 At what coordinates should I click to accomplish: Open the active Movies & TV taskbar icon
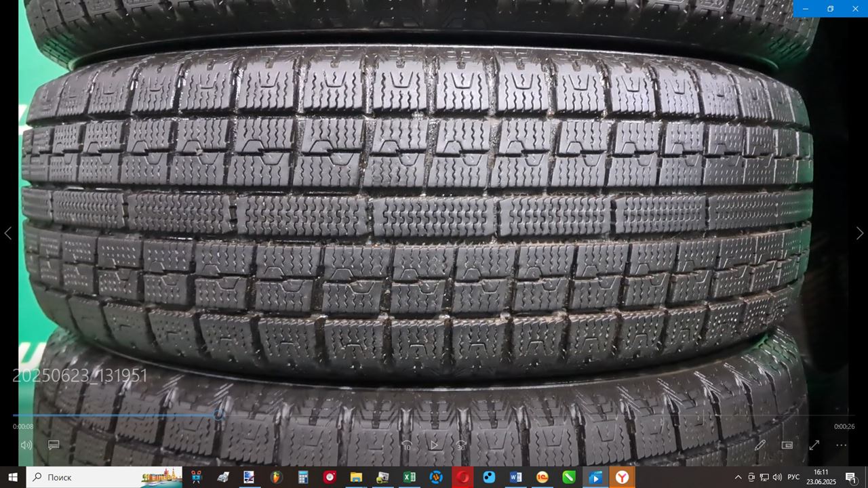coord(595,477)
